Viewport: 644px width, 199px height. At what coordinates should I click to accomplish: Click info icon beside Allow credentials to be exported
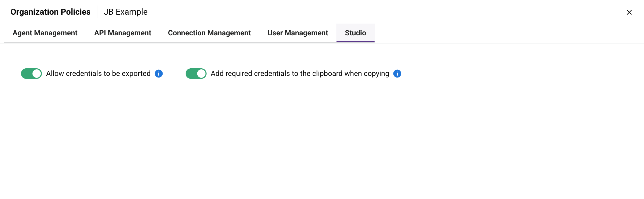(x=159, y=74)
